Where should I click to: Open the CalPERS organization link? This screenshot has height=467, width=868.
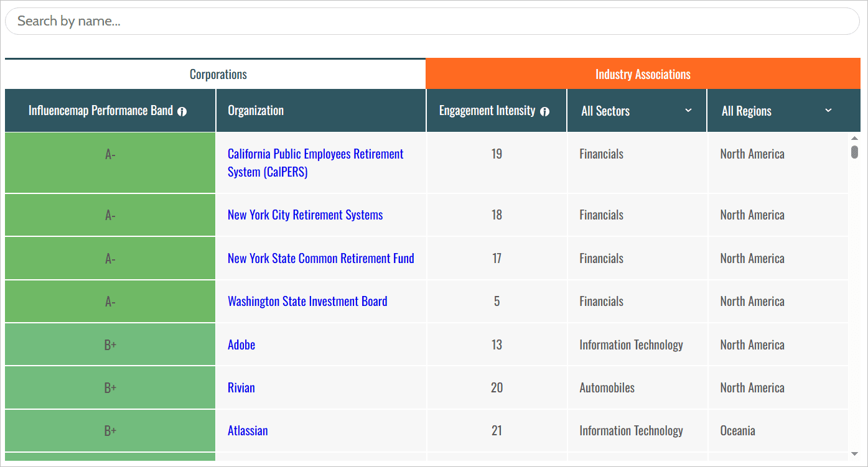click(x=315, y=163)
